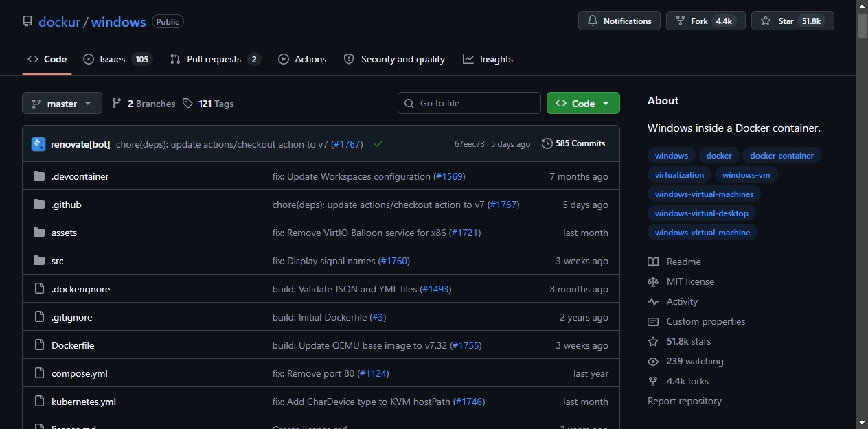Screen dimensions: 868x429
Task: Click the .devcontainer folder icon
Action: point(39,176)
